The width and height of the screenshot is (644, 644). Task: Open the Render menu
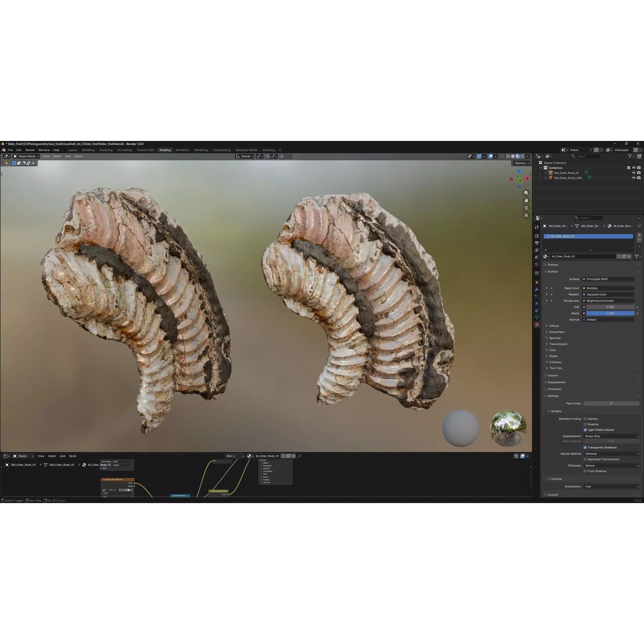pos(30,150)
